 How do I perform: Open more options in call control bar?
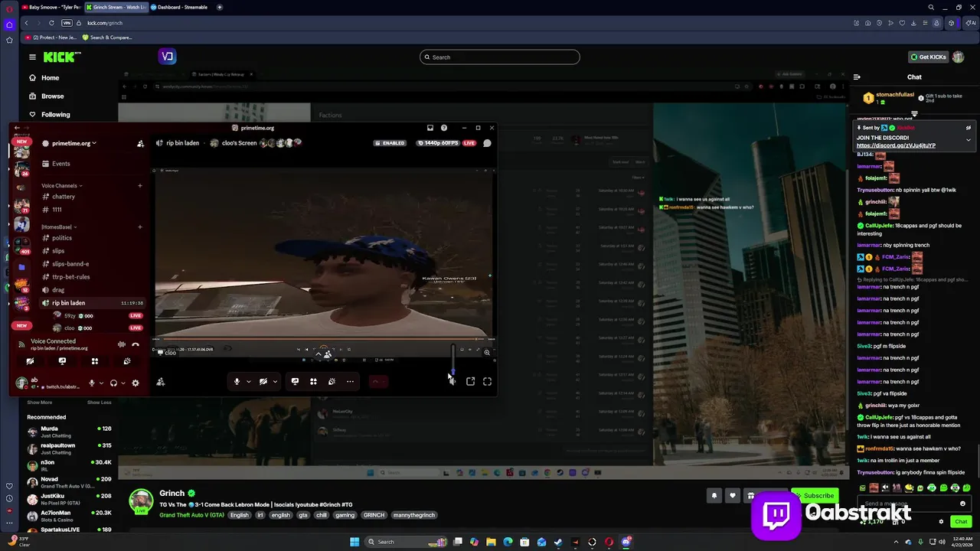[350, 381]
